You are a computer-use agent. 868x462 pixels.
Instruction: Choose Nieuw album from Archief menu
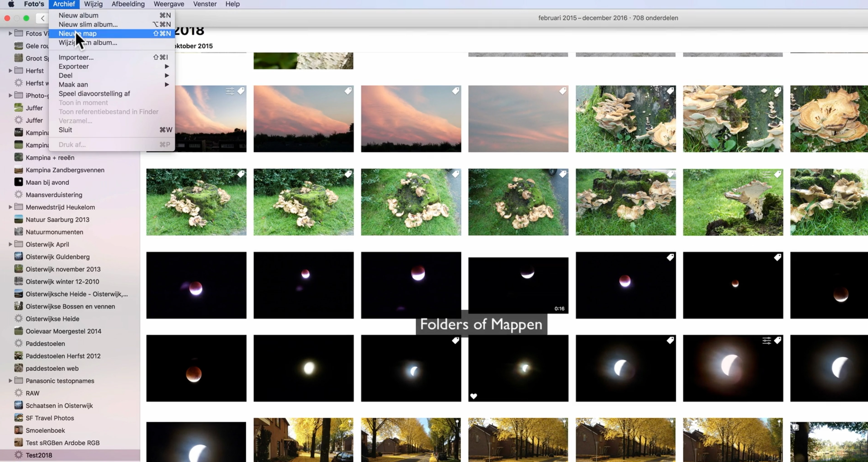click(x=112, y=15)
